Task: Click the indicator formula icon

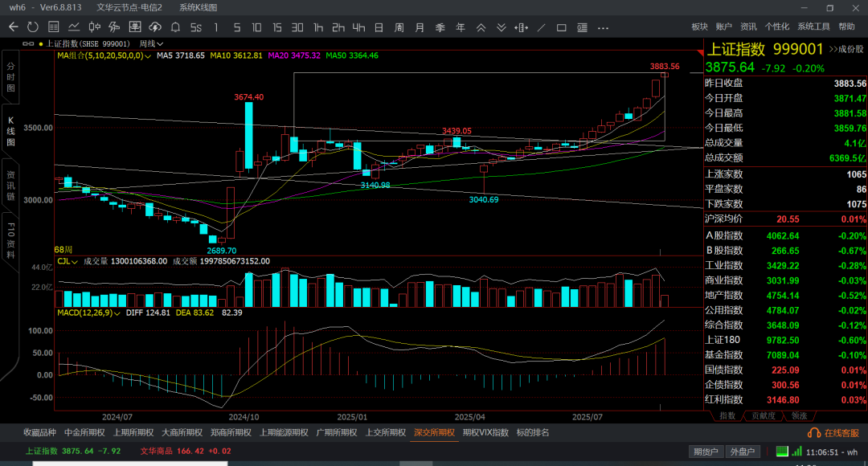Action: [115, 27]
